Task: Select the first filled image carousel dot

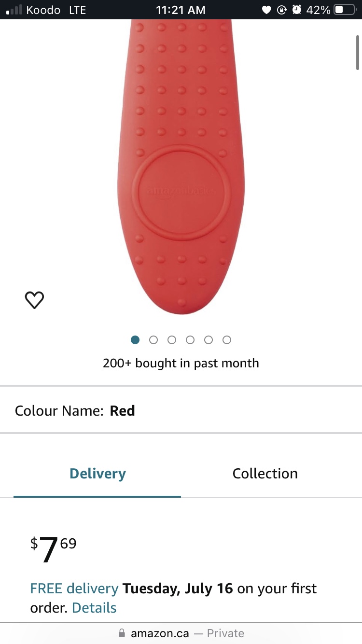Action: 135,340
